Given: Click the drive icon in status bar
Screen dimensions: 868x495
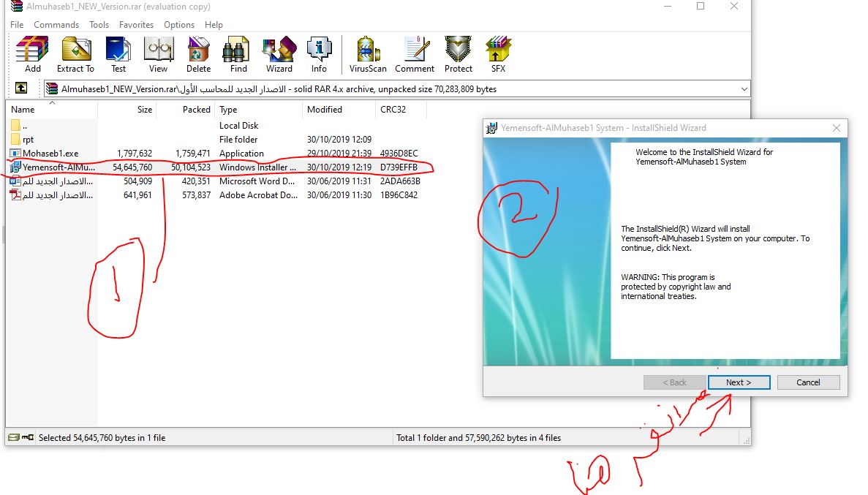Looking at the screenshot, I should pyautogui.click(x=14, y=437).
